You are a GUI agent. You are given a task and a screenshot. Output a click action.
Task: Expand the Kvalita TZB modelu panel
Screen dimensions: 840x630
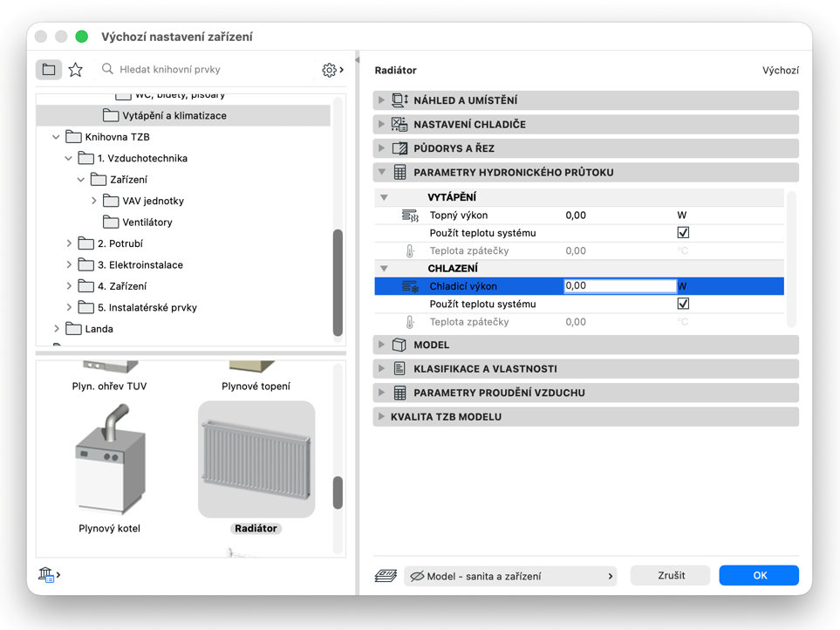click(381, 417)
